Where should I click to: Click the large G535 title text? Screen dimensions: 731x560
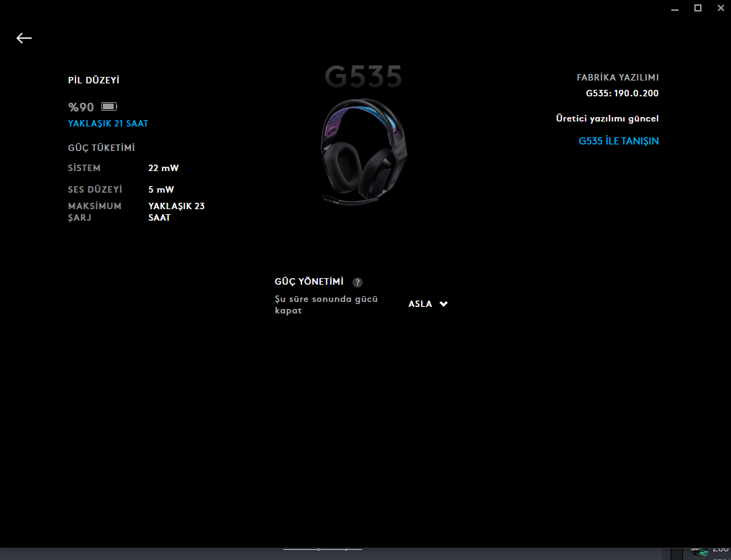click(x=363, y=77)
